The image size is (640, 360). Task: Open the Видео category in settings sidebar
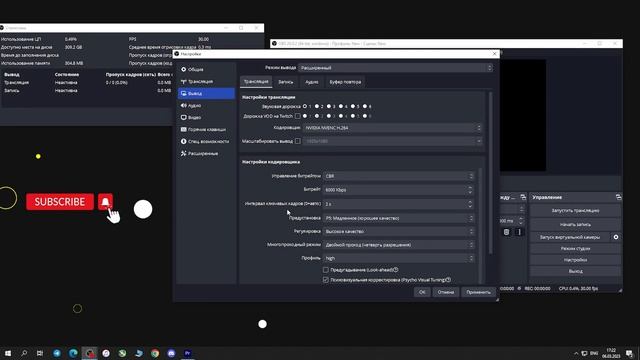(x=206, y=118)
